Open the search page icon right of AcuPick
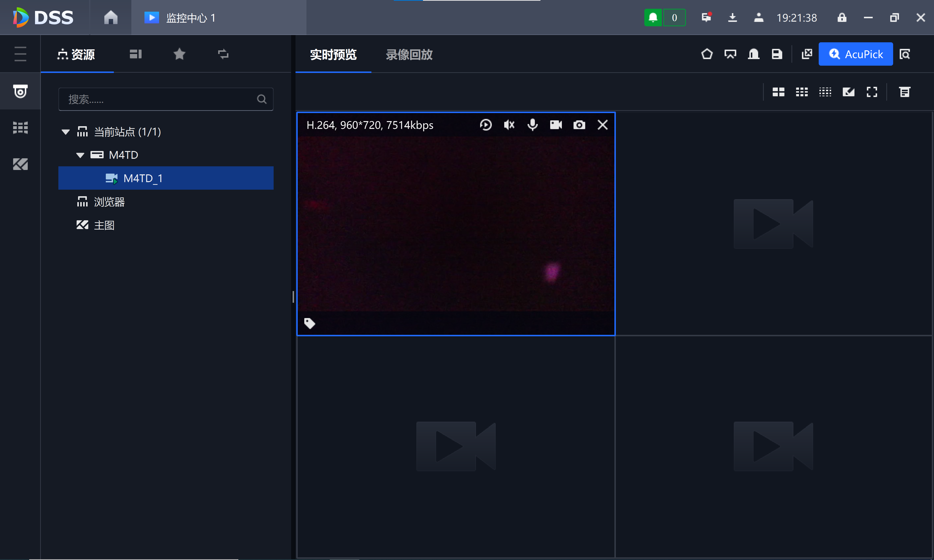Viewport: 934px width, 560px height. (905, 54)
